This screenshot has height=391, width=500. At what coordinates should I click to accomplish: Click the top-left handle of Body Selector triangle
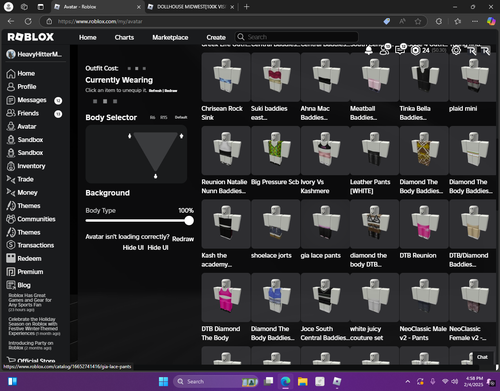(x=130, y=136)
